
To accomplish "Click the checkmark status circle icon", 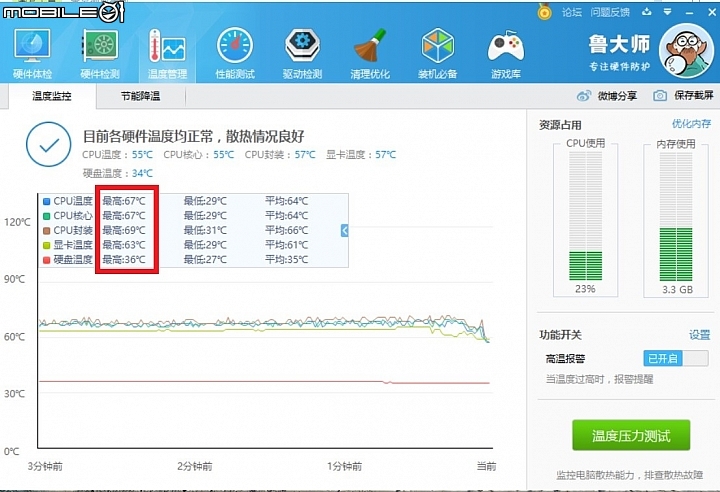I will [x=49, y=144].
